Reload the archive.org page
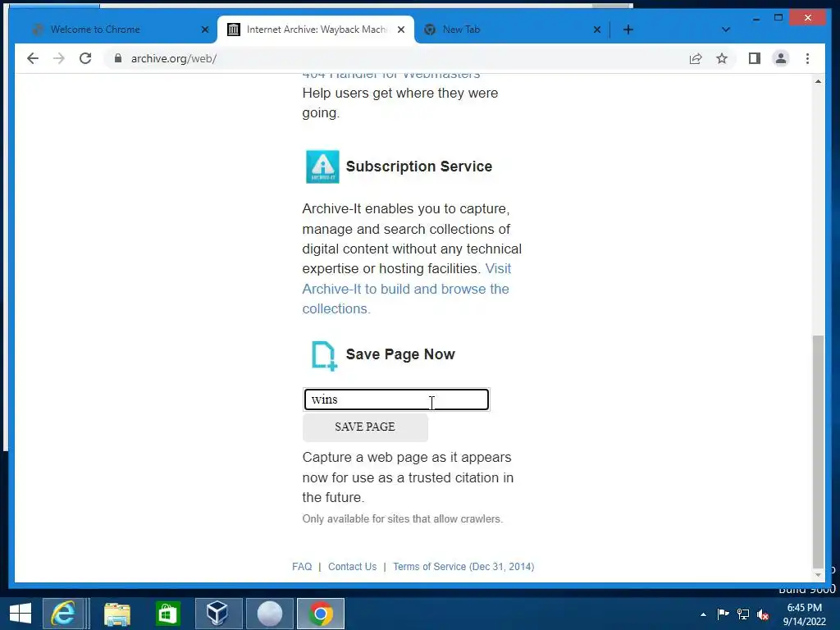Image resolution: width=840 pixels, height=630 pixels. 85,58
